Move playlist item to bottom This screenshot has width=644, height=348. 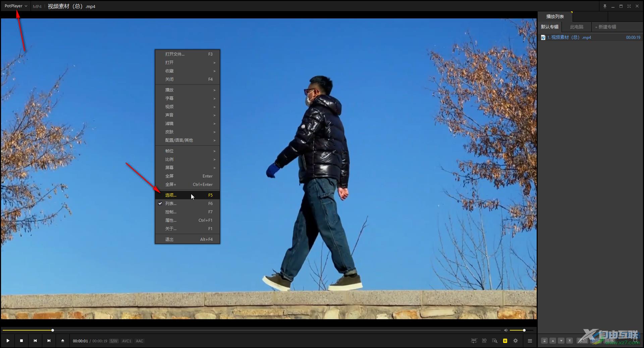[570, 341]
